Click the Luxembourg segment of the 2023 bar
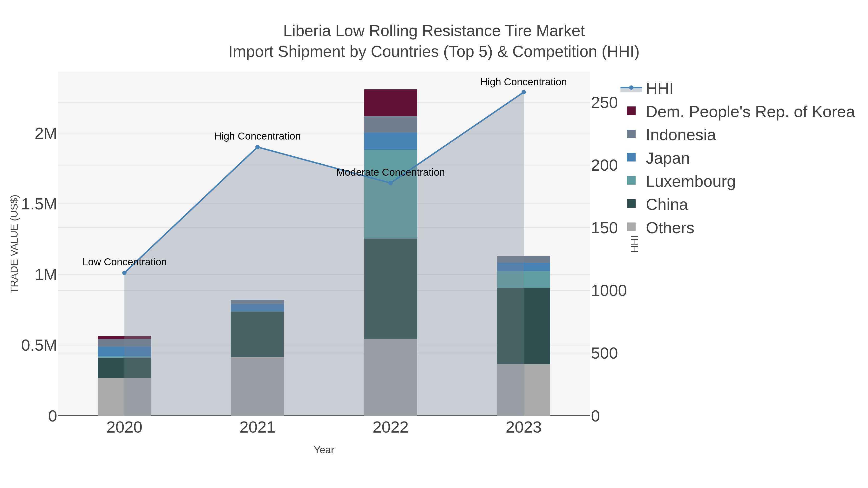This screenshot has width=868, height=488. click(524, 280)
